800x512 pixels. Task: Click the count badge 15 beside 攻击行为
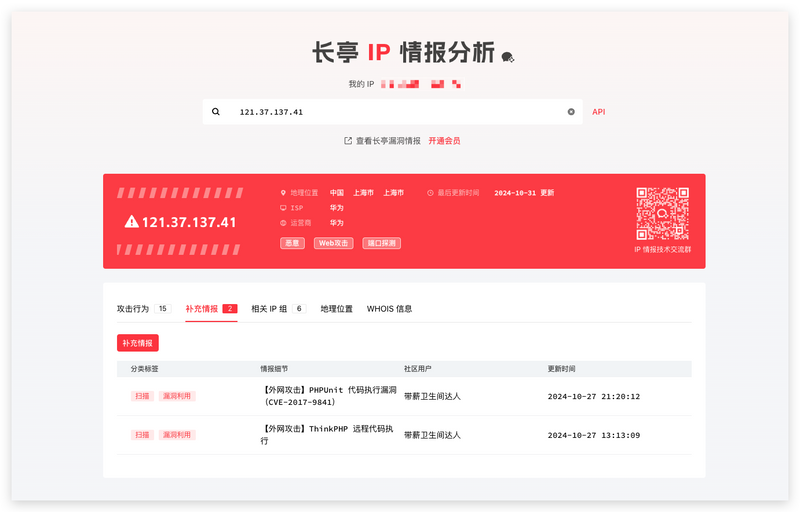(163, 309)
